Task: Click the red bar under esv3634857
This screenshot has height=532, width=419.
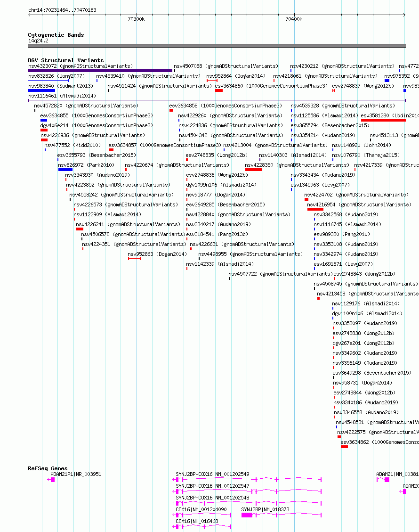Action: pos(111,150)
